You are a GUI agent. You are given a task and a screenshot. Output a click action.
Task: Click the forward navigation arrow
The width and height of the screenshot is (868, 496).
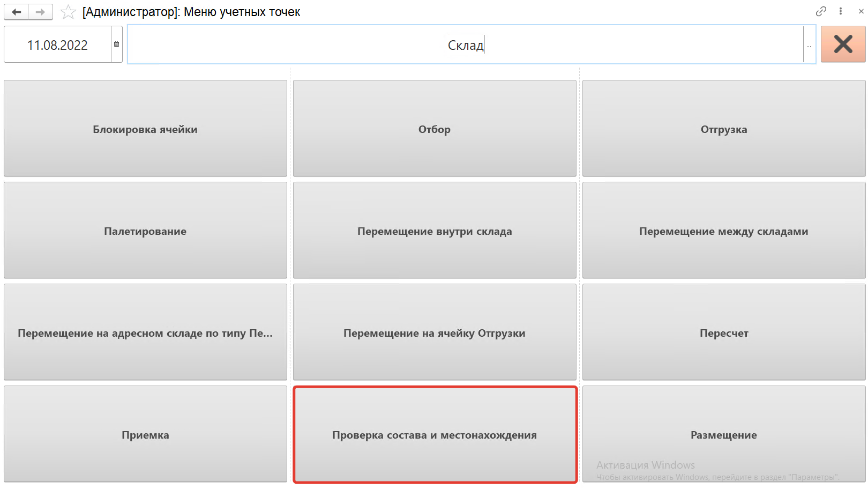pos(40,12)
